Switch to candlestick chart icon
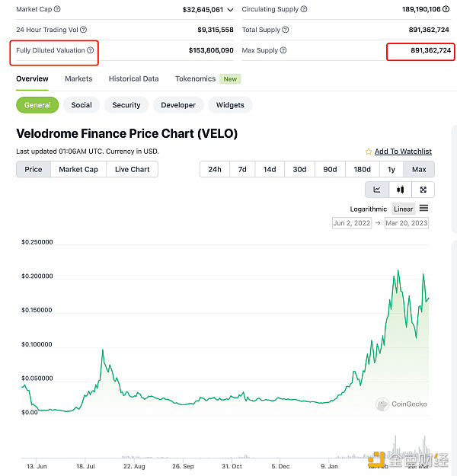Viewport: 457px width, 476px height. coord(400,190)
